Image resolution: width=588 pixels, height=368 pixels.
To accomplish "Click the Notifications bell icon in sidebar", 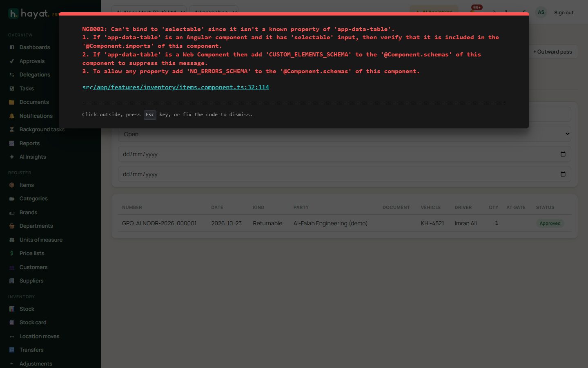I will pos(12,116).
